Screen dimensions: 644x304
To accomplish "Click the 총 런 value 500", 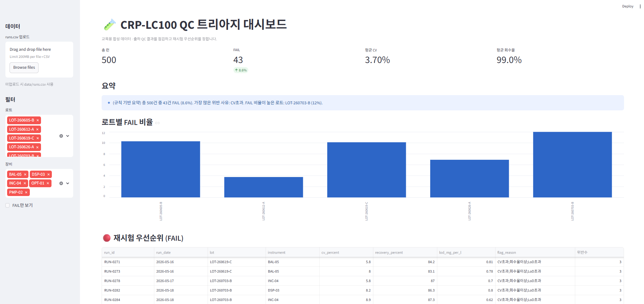I will [x=109, y=60].
